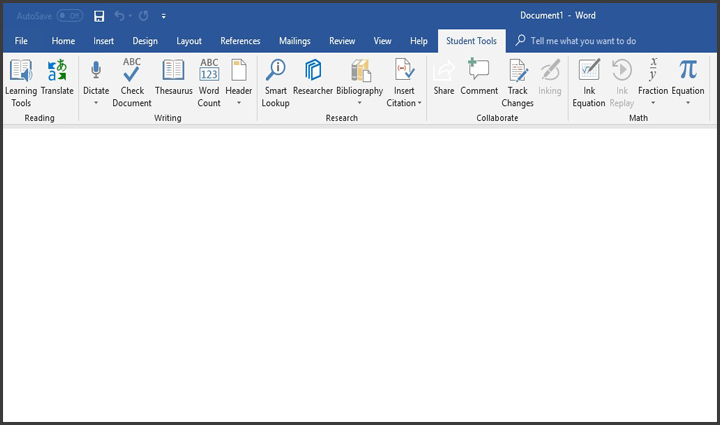Insert a Fraction
The image size is (720, 425).
(x=653, y=77)
